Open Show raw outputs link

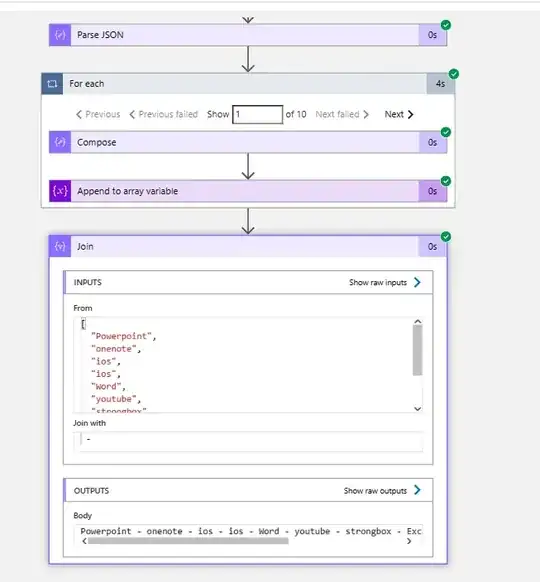click(x=375, y=491)
